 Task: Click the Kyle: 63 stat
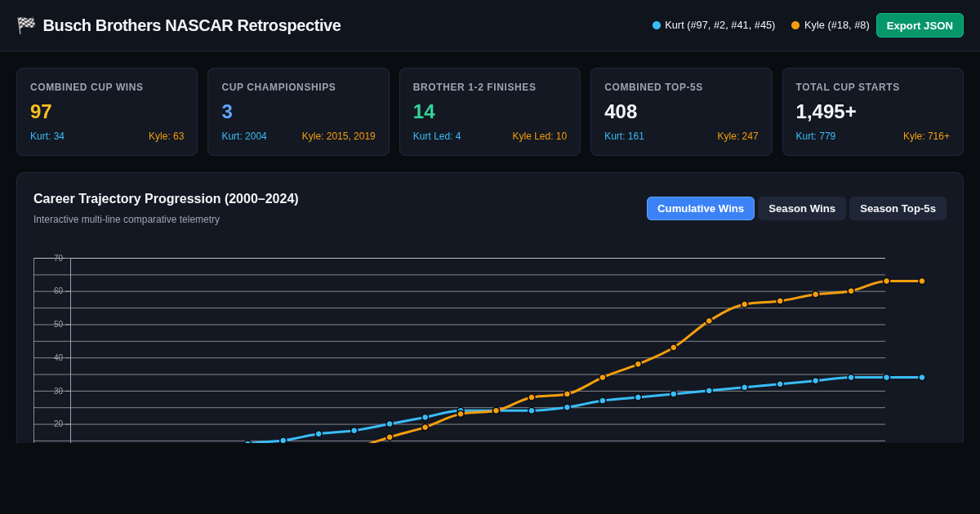tap(166, 136)
